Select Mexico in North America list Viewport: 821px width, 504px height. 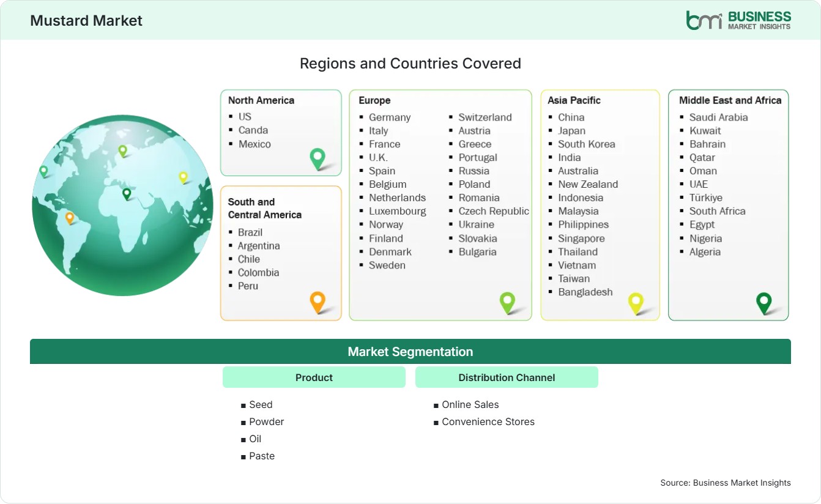pyautogui.click(x=254, y=144)
